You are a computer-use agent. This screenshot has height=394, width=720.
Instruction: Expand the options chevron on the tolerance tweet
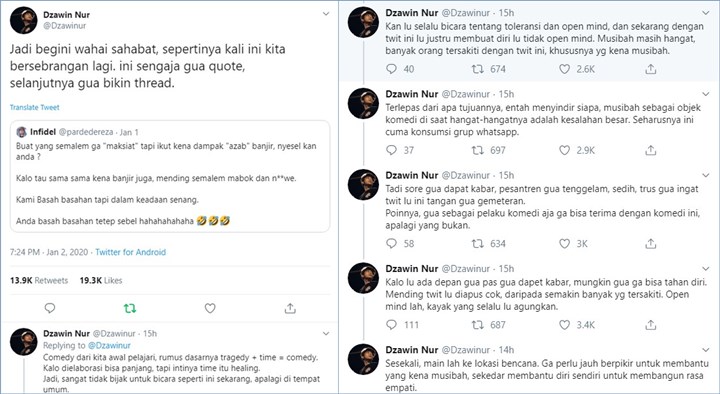tap(706, 13)
